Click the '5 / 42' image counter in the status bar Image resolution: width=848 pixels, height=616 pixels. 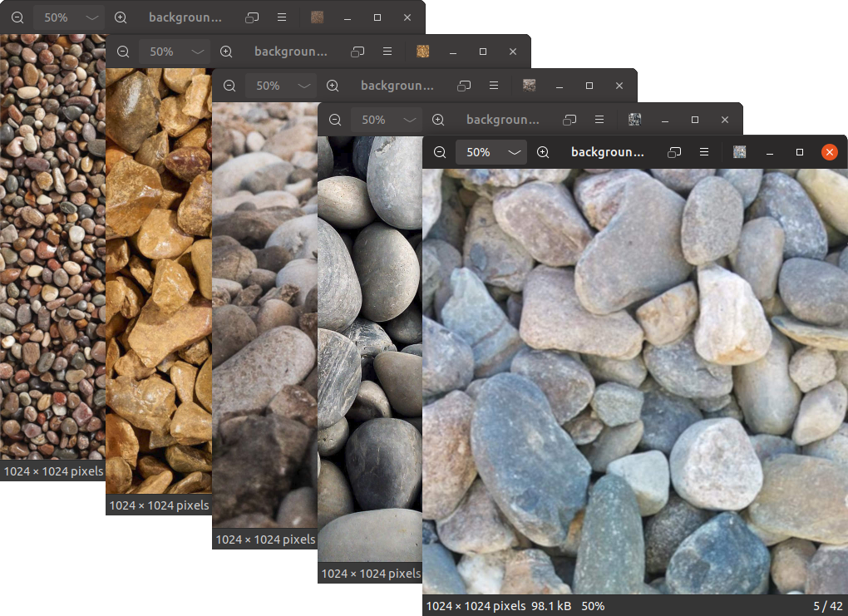(x=826, y=606)
